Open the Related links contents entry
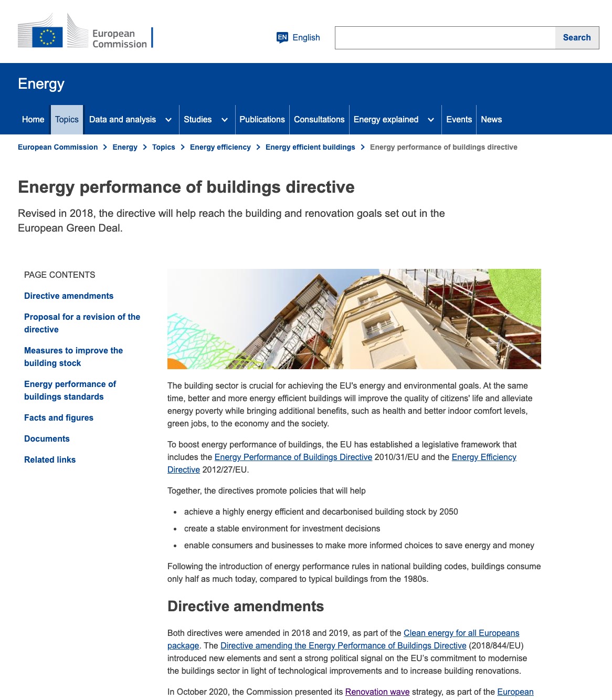Screen dimensions: 612x700 coord(50,460)
